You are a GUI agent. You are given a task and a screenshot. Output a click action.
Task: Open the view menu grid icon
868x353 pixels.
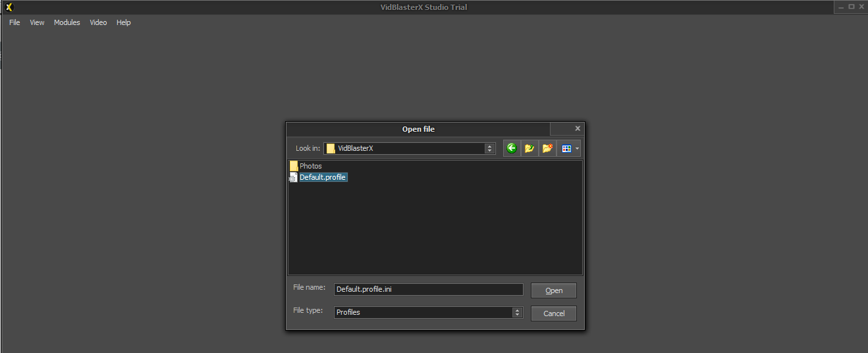(x=566, y=148)
